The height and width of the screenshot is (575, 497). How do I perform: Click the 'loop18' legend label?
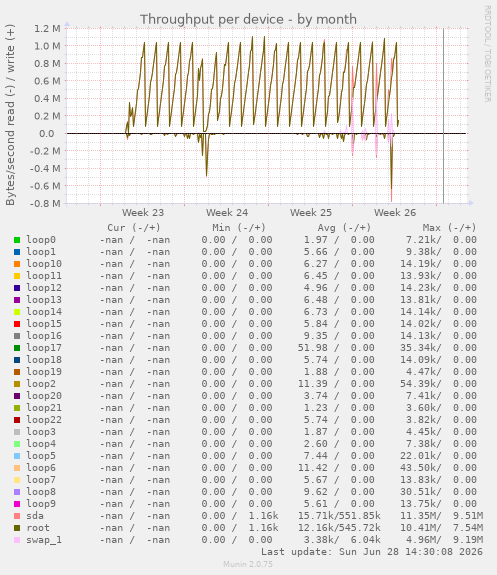click(44, 360)
